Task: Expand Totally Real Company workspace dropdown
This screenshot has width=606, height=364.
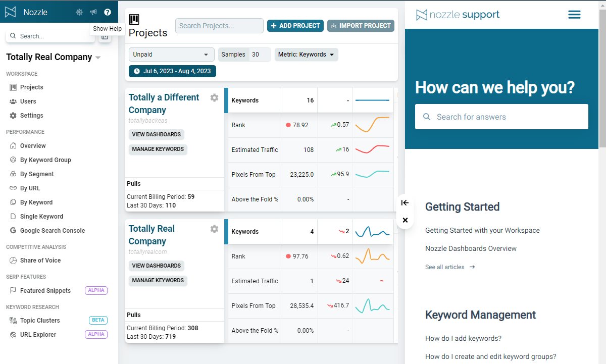Action: click(x=98, y=58)
